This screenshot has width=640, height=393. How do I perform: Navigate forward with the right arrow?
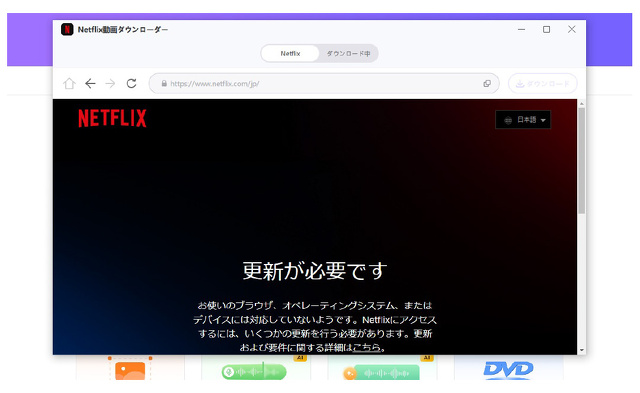[110, 84]
